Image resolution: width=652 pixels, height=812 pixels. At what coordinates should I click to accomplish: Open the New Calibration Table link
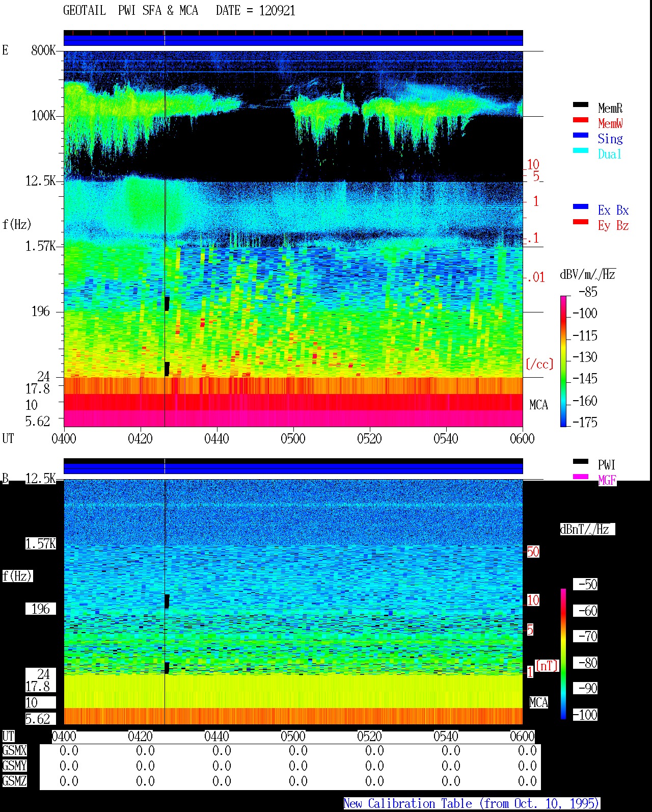(471, 803)
